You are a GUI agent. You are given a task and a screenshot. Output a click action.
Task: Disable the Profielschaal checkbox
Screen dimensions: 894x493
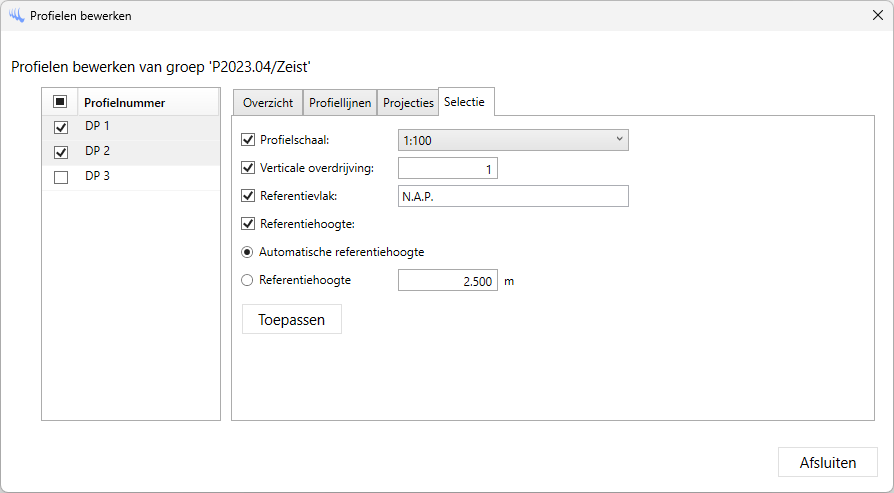pyautogui.click(x=249, y=140)
